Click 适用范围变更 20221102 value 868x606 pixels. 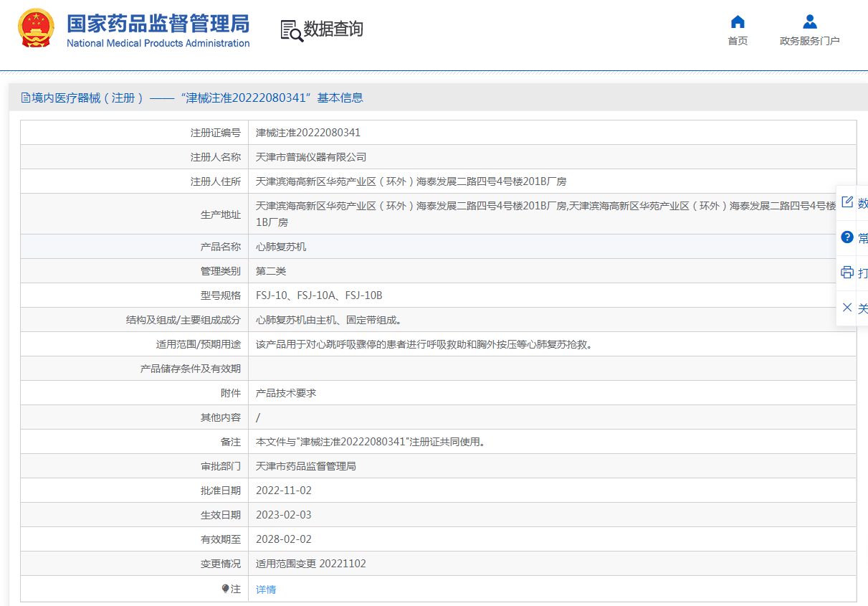click(311, 564)
